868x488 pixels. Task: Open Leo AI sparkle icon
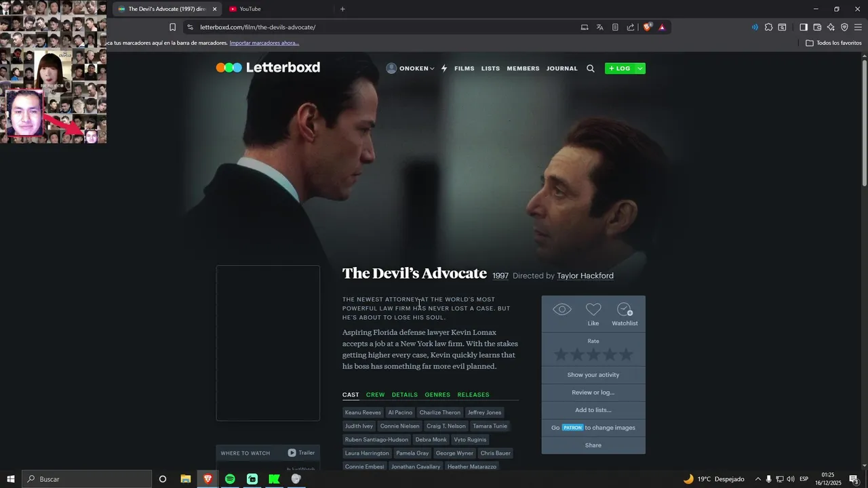pos(831,27)
